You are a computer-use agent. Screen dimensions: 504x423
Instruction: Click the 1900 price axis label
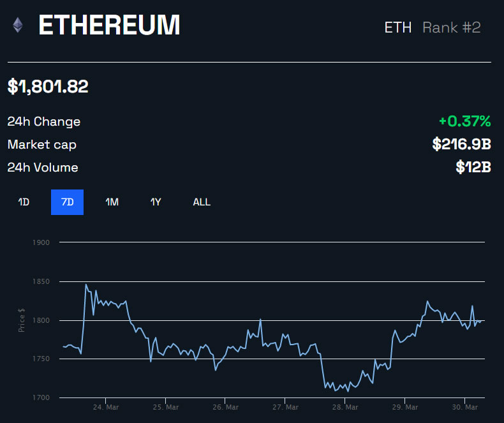[41, 242]
